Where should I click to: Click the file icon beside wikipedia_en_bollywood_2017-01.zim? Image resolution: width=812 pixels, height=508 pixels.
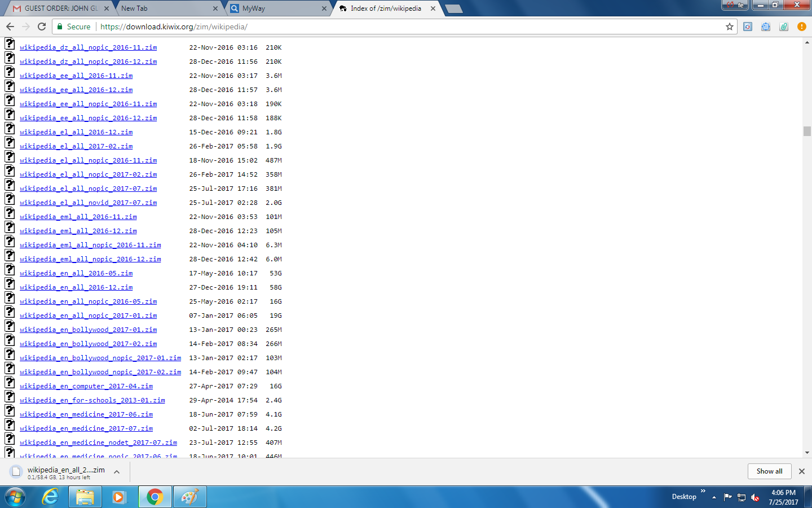[10, 326]
